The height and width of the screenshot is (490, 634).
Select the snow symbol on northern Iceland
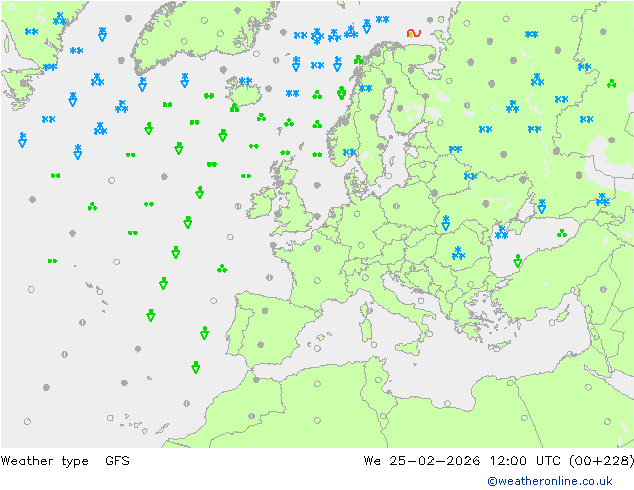pos(245,81)
